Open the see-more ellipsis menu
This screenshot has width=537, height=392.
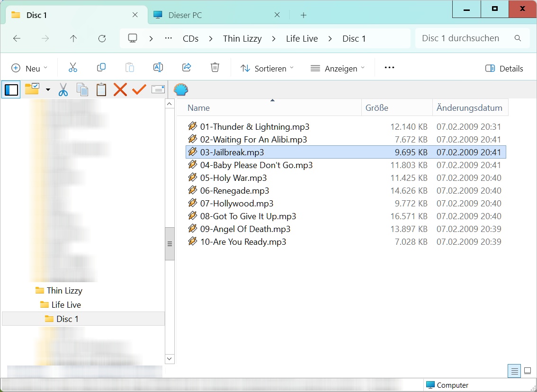tap(389, 68)
